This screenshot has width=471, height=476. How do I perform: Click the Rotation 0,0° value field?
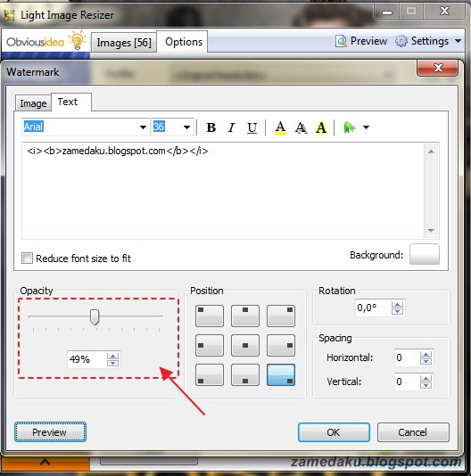[373, 308]
